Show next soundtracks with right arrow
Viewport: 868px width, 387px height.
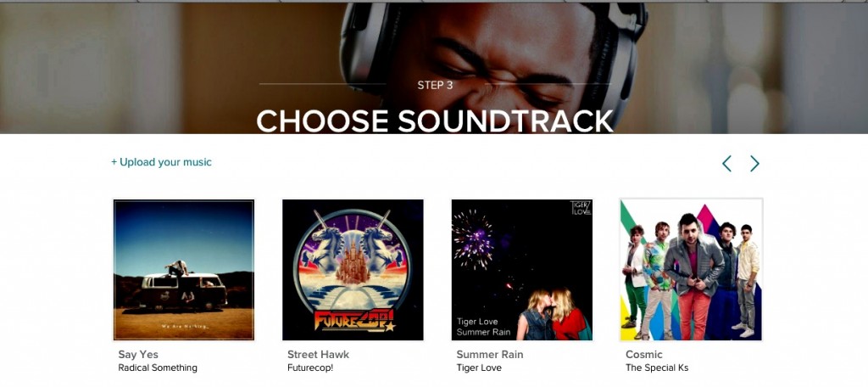point(754,164)
